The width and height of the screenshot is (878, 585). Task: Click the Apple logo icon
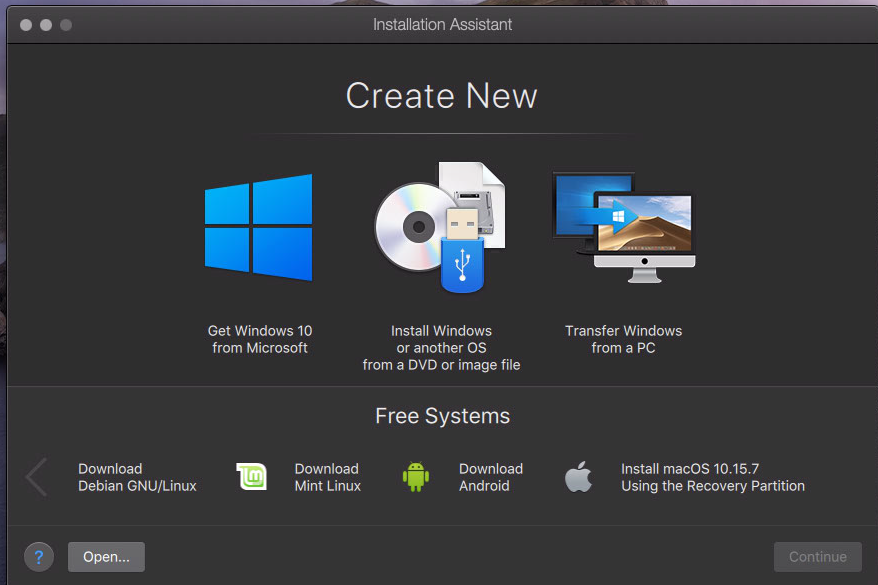578,476
